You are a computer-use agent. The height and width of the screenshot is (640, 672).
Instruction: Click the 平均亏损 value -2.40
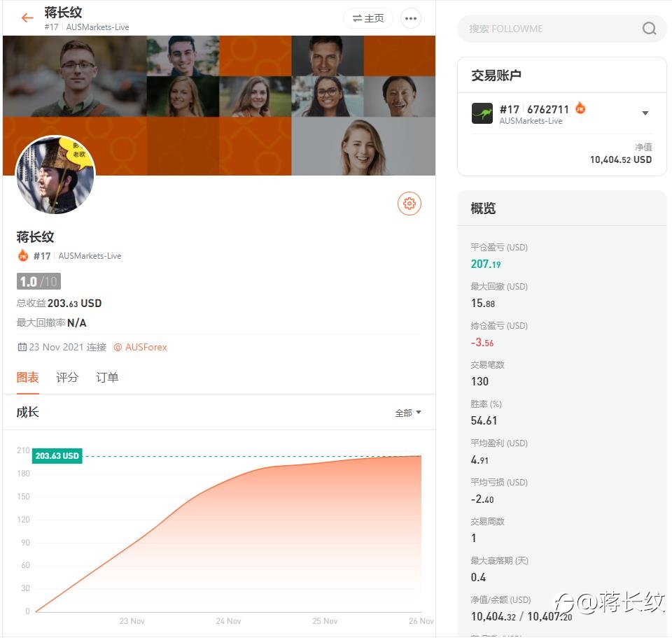click(482, 499)
